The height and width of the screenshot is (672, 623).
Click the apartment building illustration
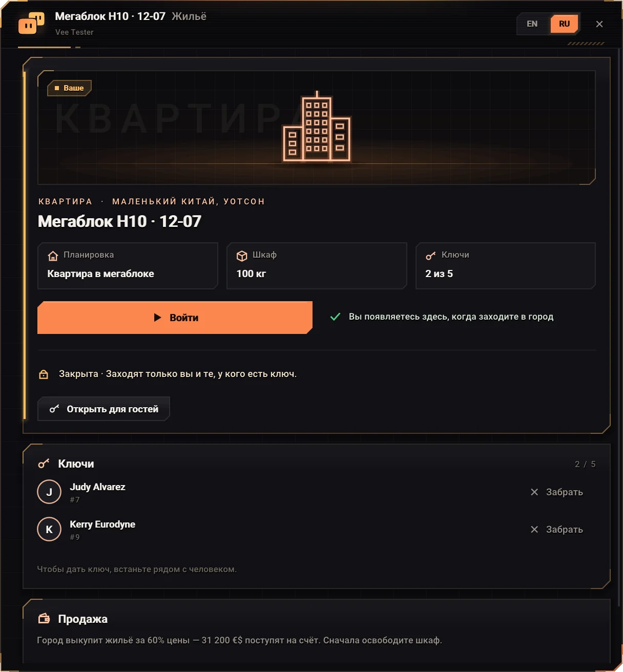[317, 127]
